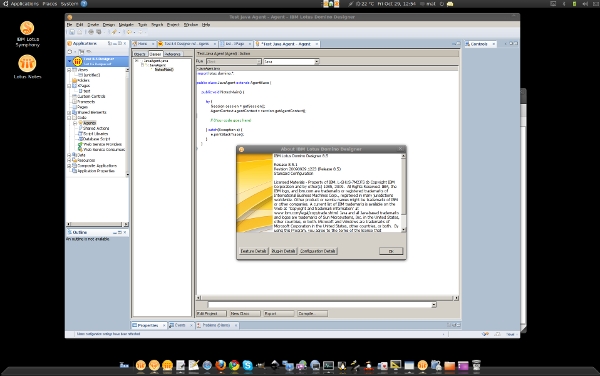Click the Plug-in Details button
Viewport: 600px width, 376px height.
pyautogui.click(x=283, y=251)
